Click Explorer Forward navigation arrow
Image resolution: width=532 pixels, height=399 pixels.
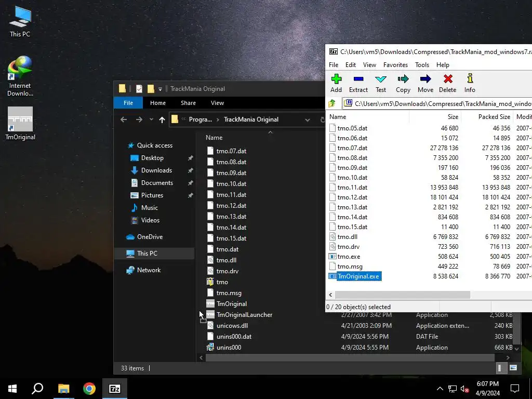139,119
